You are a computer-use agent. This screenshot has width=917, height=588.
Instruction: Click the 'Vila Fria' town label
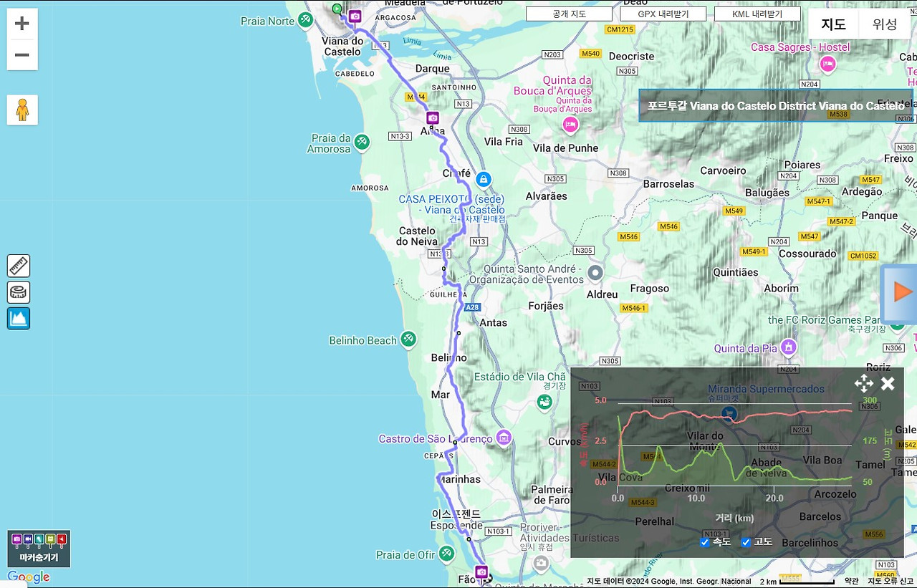[x=504, y=141]
